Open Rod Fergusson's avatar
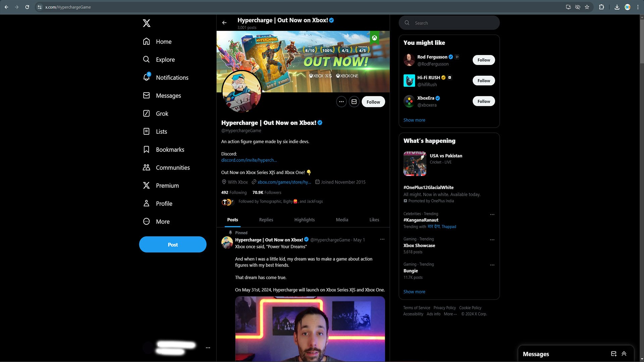This screenshot has width=644, height=362. point(409,60)
